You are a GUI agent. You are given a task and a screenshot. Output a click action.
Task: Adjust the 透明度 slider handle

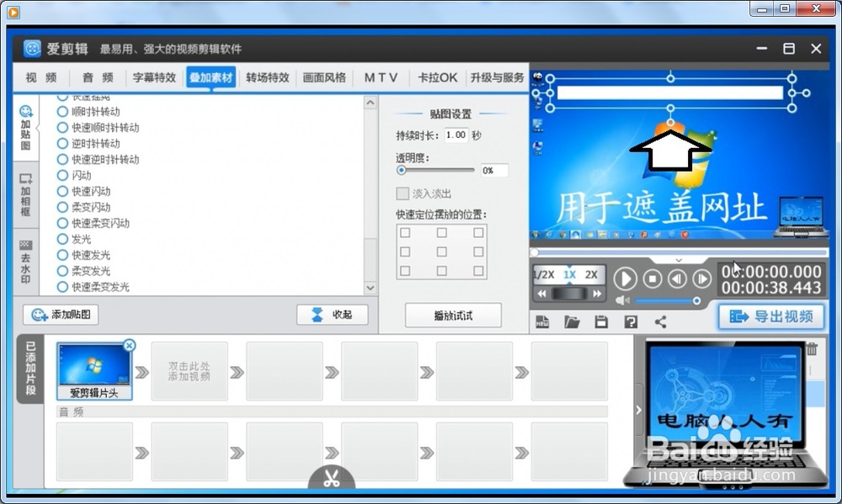pyautogui.click(x=401, y=170)
